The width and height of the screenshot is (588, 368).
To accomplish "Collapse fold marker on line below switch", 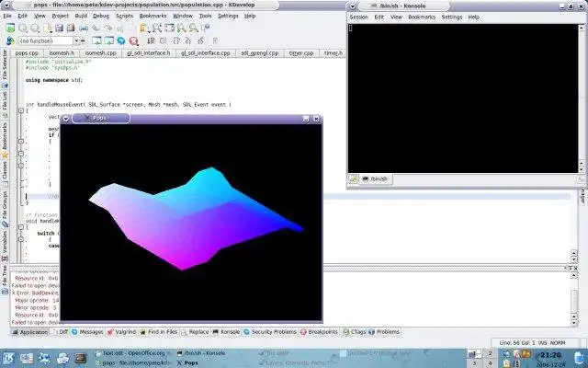I will [x=21, y=239].
